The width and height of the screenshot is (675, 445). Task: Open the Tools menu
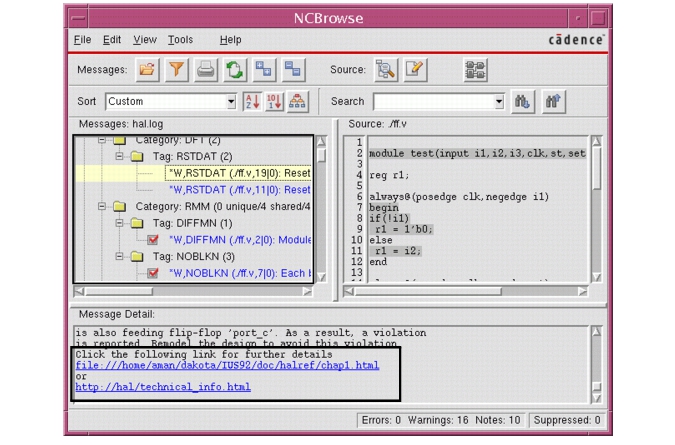(180, 40)
